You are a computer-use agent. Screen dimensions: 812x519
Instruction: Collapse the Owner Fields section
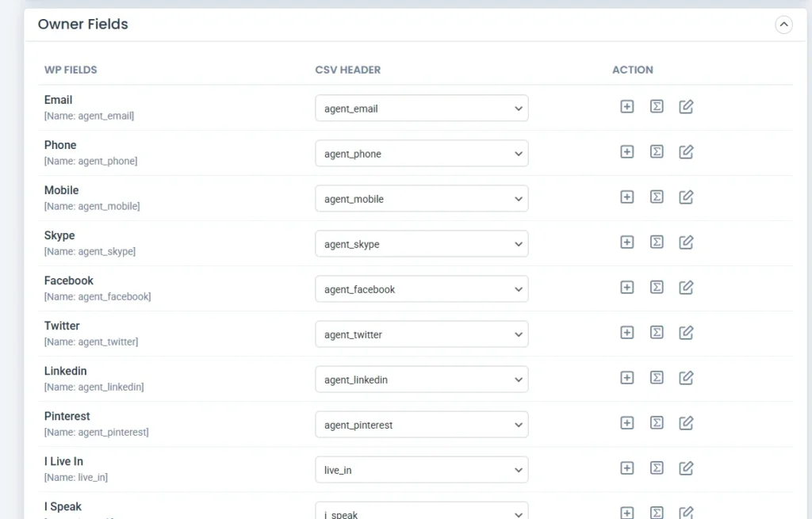[783, 25]
